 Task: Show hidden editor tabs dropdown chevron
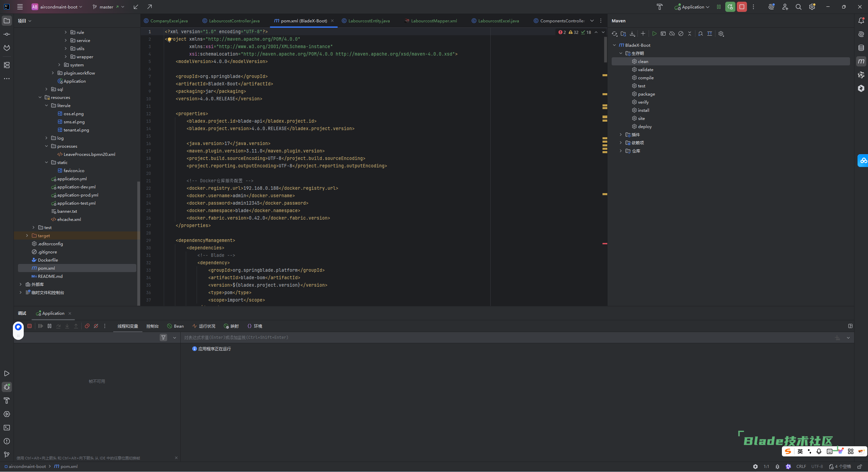(x=592, y=21)
